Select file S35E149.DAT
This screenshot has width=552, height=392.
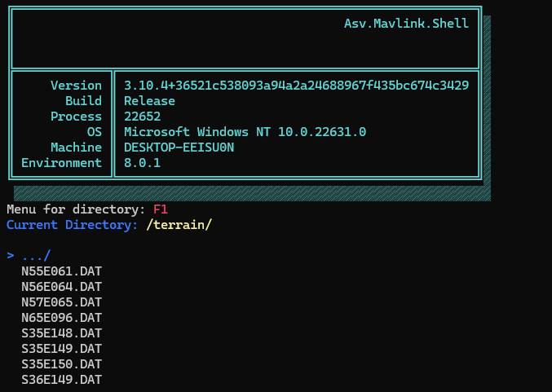pyautogui.click(x=61, y=349)
